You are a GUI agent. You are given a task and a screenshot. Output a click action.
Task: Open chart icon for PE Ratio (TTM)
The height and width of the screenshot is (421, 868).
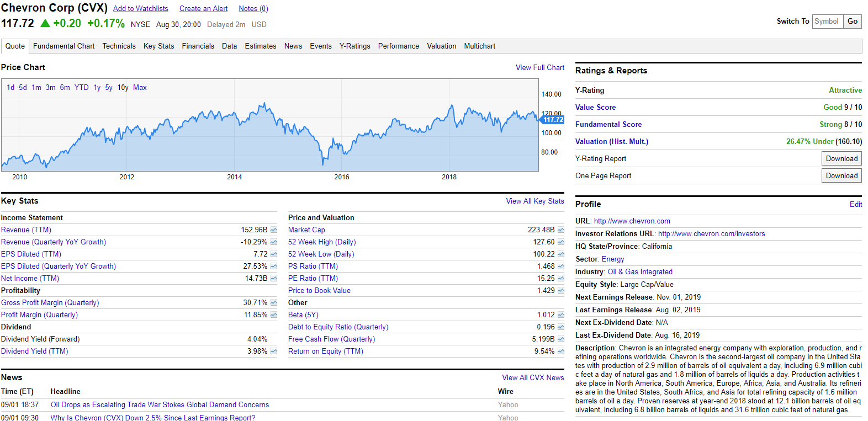(561, 279)
